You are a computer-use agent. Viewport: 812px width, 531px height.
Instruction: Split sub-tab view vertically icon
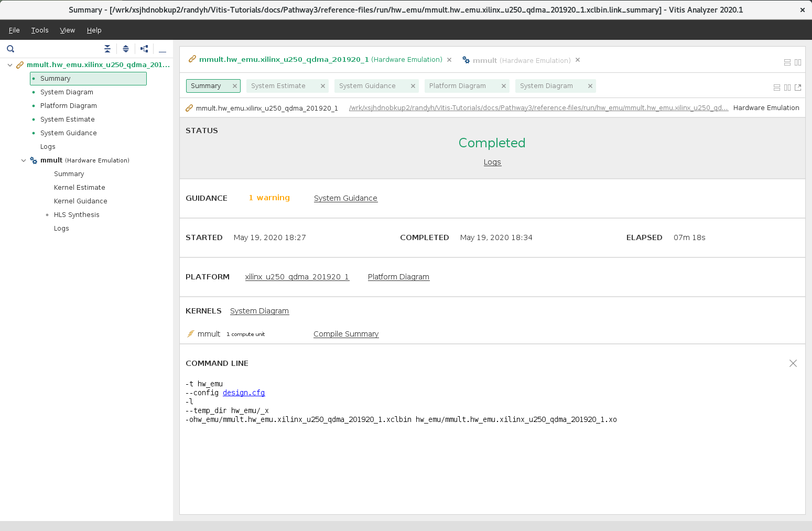(787, 88)
